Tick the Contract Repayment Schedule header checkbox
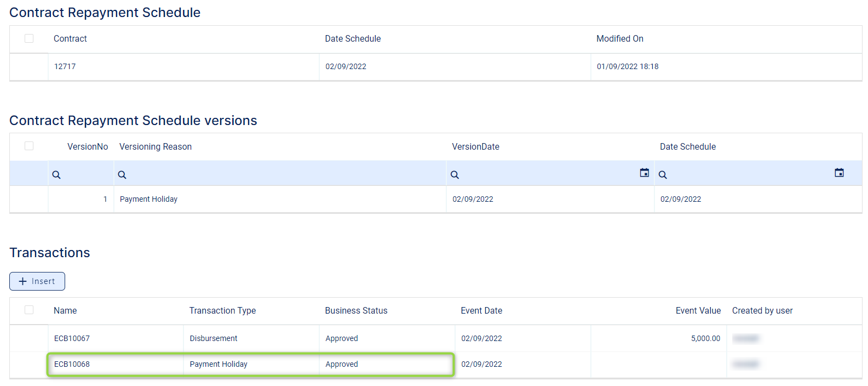868x386 pixels. (x=29, y=38)
